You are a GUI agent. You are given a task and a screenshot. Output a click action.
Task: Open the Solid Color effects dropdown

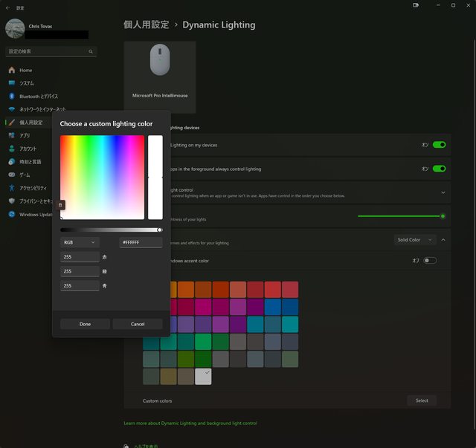pos(414,240)
